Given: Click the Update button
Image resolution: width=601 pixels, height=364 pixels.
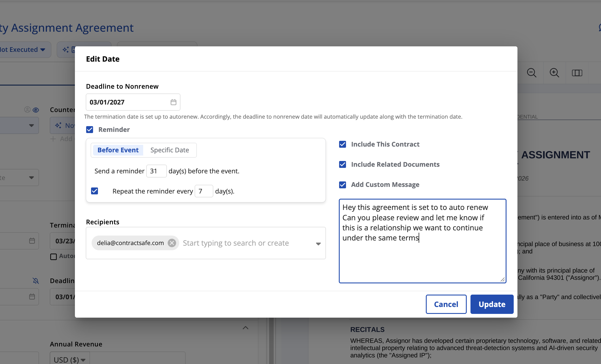Looking at the screenshot, I should [x=492, y=304].
